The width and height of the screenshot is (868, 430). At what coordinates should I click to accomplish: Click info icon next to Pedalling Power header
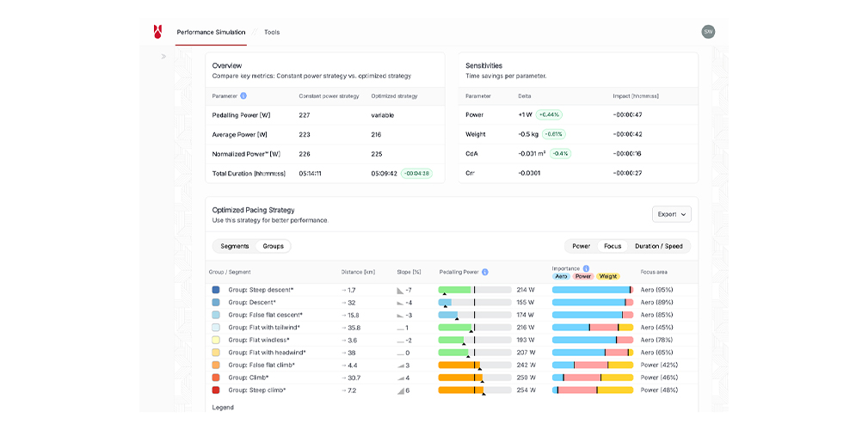tap(485, 272)
